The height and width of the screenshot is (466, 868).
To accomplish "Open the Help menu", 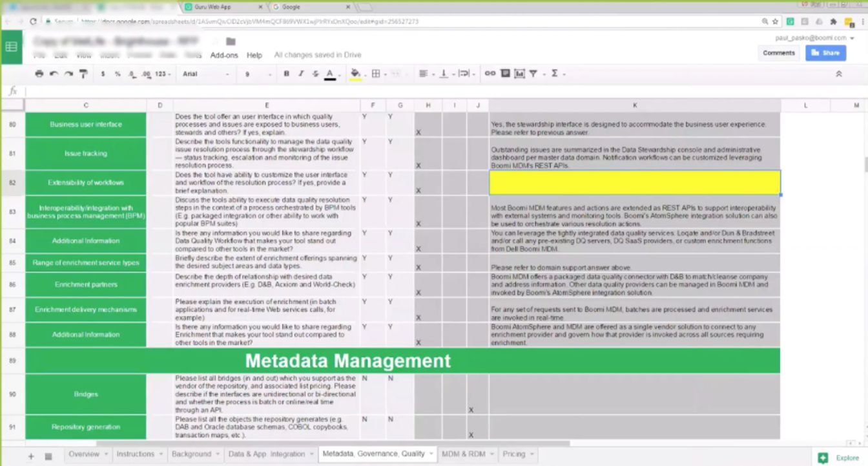I will 254,56.
